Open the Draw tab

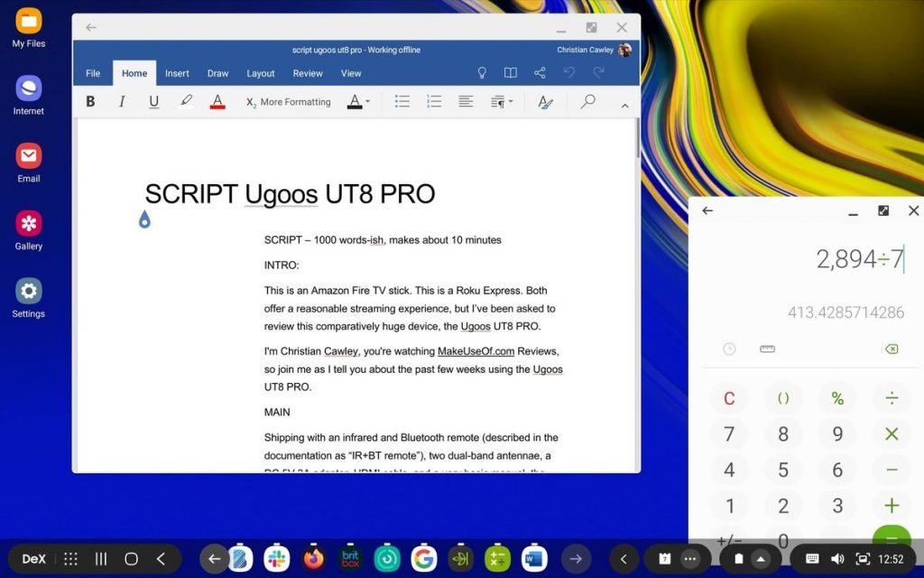[217, 73]
